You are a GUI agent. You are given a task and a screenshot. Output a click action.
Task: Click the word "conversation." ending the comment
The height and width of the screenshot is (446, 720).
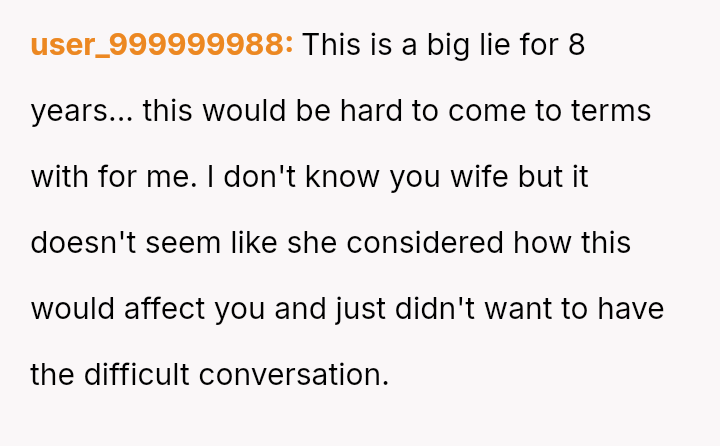coord(294,375)
